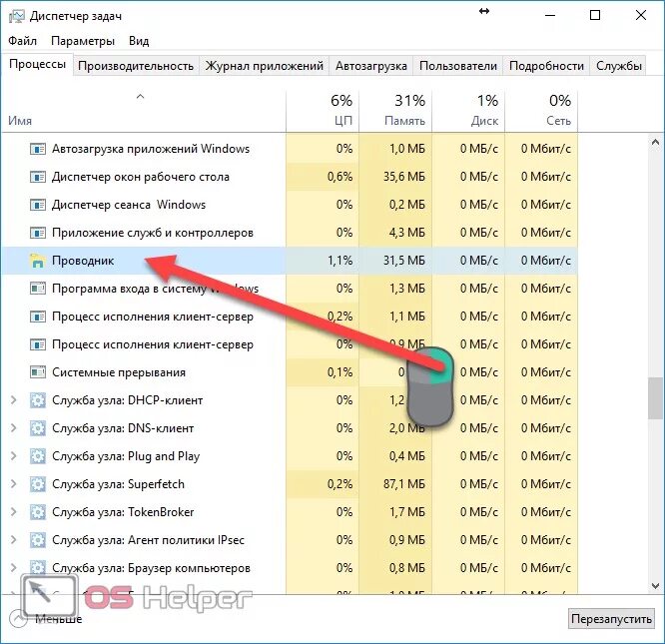Viewport: 665px width, 644px height.
Task: Click icon of Диспетчер сеанса Windows
Action: tap(38, 205)
